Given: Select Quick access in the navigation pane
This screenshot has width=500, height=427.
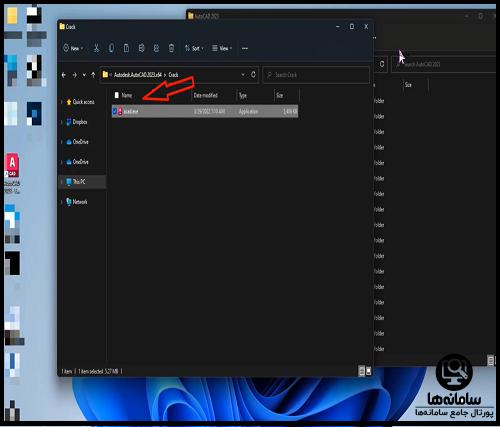Looking at the screenshot, I should (x=83, y=102).
